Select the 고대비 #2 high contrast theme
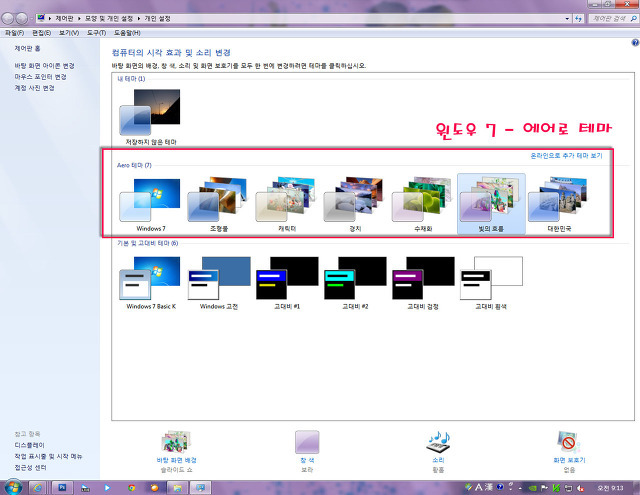Screen dimensions: 640x495 click(355, 283)
